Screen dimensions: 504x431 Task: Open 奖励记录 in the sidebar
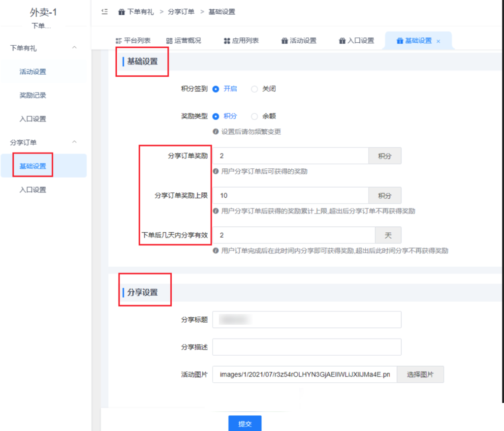tap(32, 95)
